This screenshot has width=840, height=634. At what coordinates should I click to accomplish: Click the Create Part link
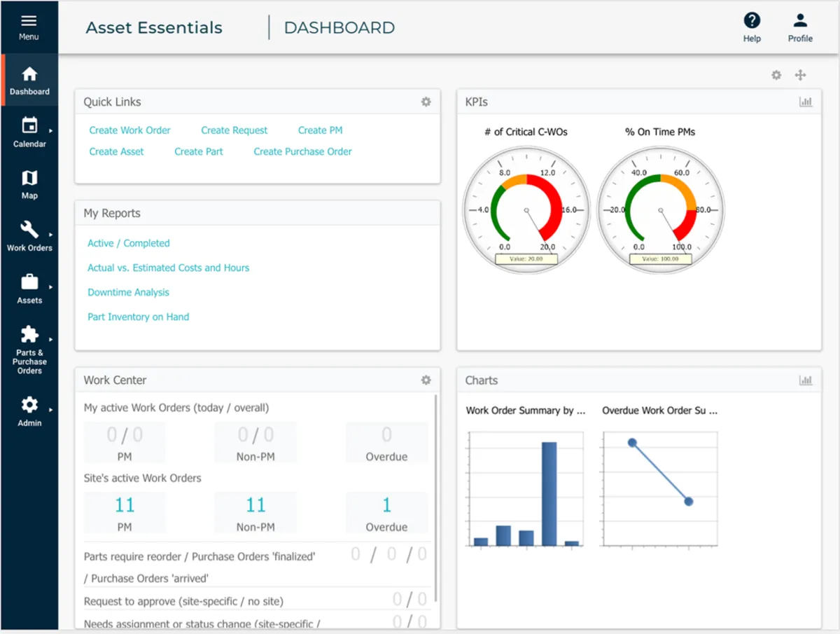[x=199, y=151]
